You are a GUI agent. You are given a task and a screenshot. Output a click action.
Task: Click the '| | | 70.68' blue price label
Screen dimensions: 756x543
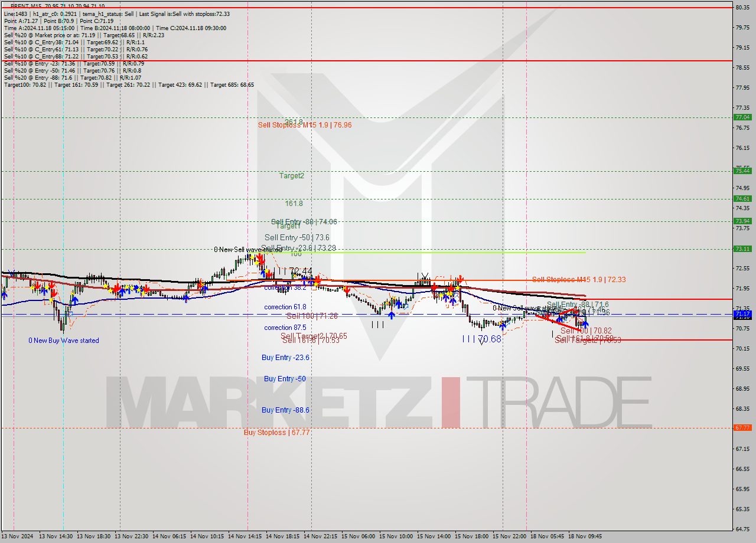(x=481, y=339)
